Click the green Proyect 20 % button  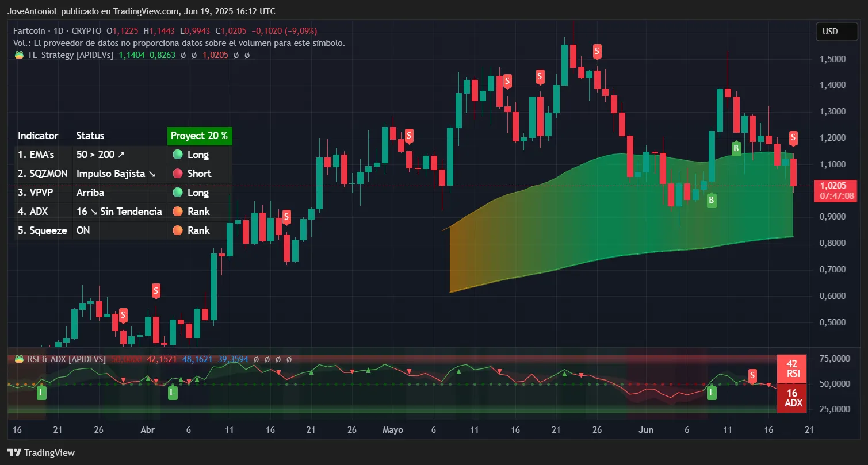(x=200, y=136)
